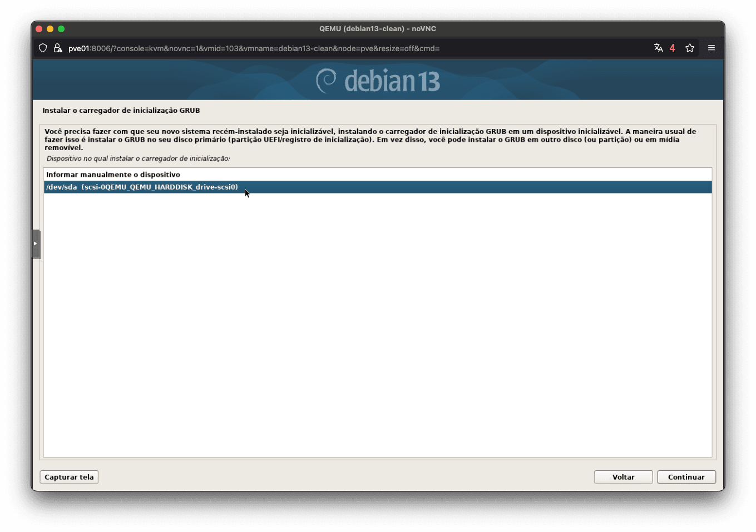
Task: Click the red 4 badge icon
Action: pos(672,48)
